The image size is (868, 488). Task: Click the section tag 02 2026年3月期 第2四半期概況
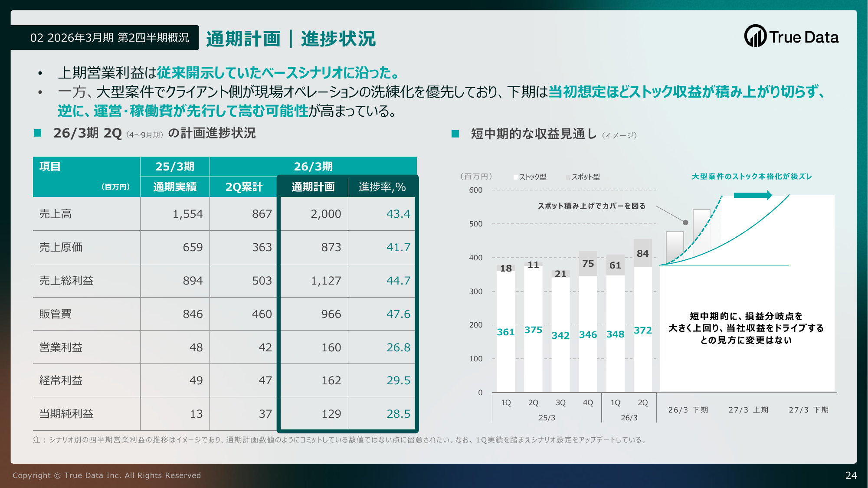(x=109, y=38)
